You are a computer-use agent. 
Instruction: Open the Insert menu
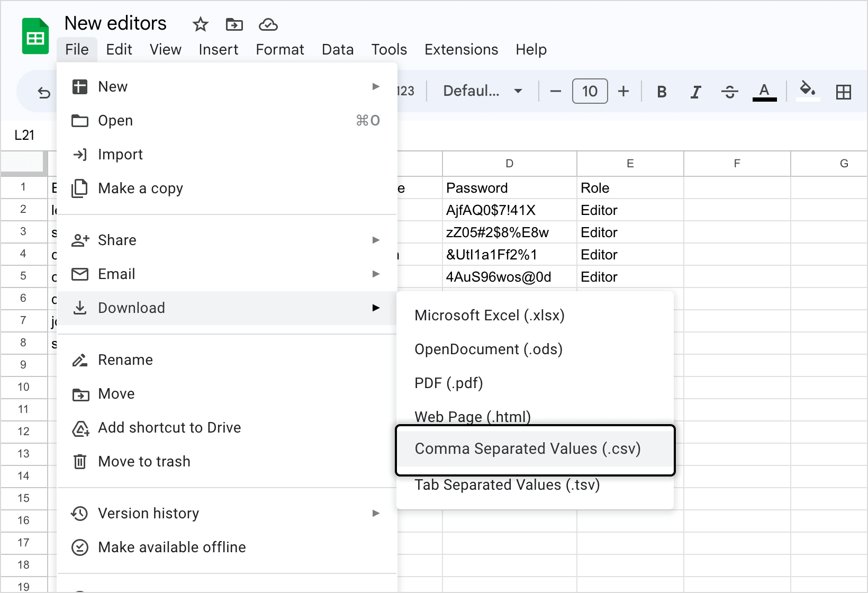218,49
